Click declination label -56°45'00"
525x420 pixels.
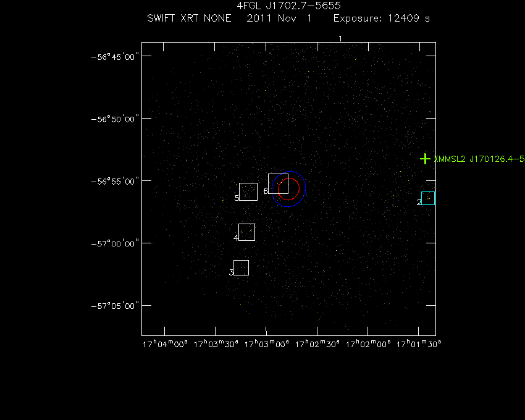tap(115, 57)
